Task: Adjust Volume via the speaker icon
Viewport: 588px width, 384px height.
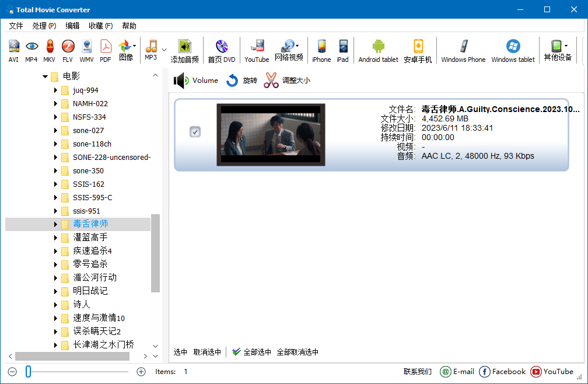Action: 180,80
